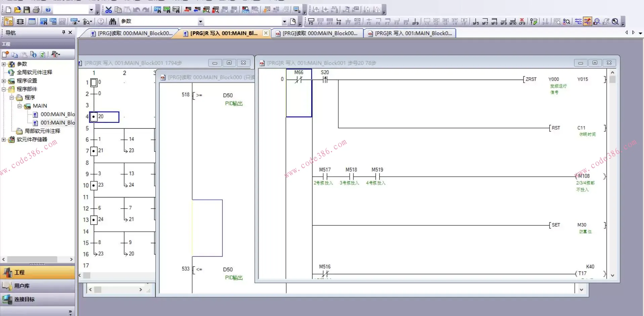The width and height of the screenshot is (644, 316).
Task: Switch to first [PRG]读取 000:MAIN_Block00 tab
Action: pos(132,33)
